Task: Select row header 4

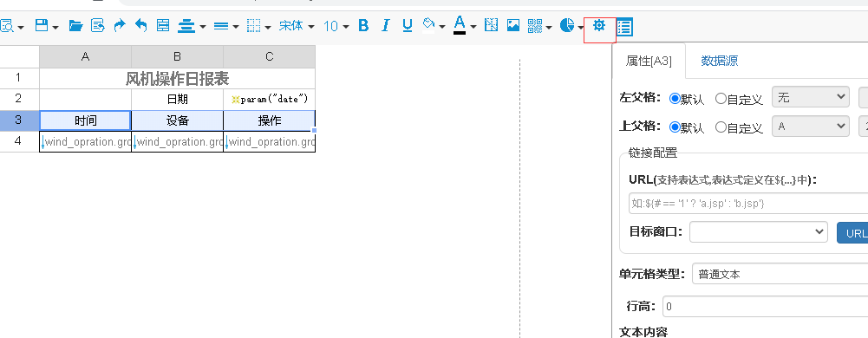Action: (x=19, y=141)
